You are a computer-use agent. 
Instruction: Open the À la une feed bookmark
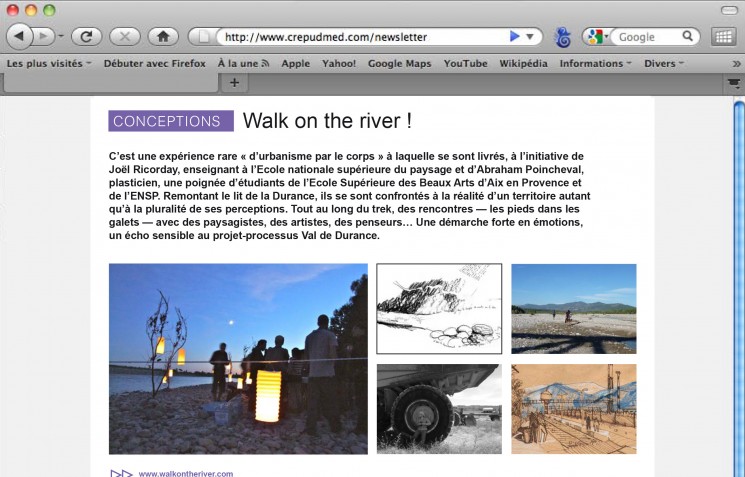point(243,63)
